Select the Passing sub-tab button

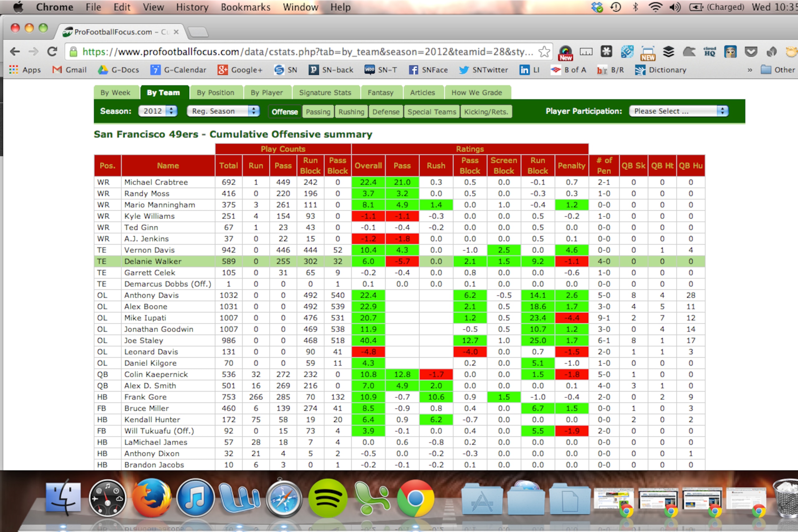pyautogui.click(x=318, y=112)
